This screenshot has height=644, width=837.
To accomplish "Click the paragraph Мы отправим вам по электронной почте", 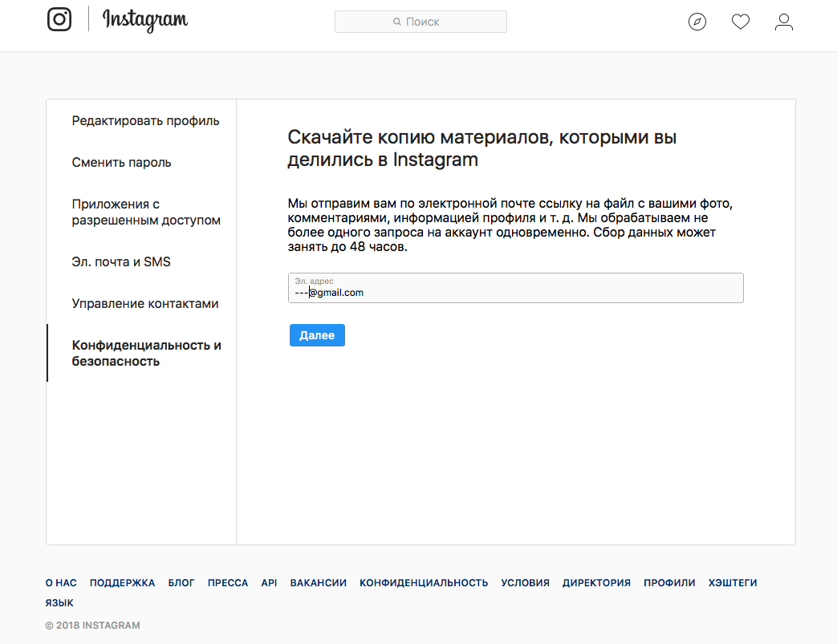I will coord(510,225).
